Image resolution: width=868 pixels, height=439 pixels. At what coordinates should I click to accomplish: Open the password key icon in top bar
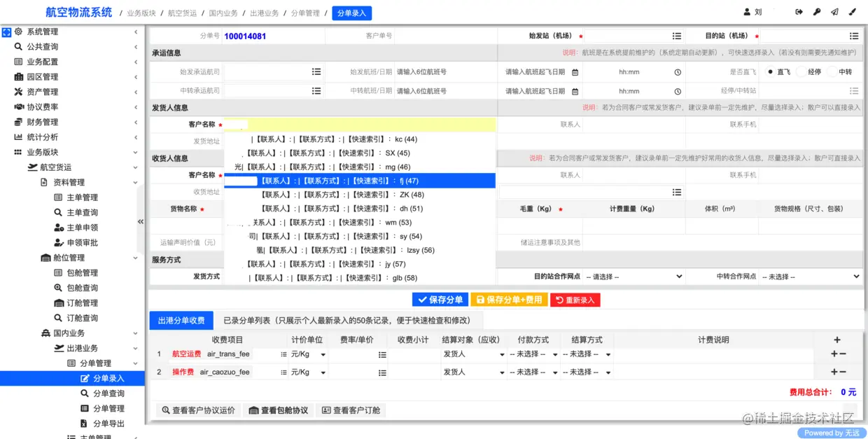(818, 11)
